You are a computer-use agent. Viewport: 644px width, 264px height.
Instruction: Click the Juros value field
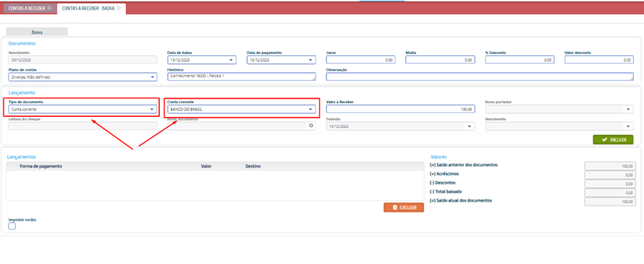361,60
